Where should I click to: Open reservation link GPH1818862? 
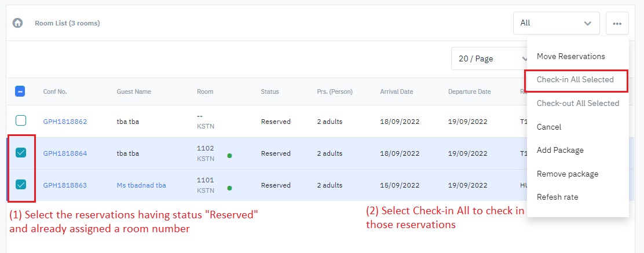pyautogui.click(x=65, y=122)
